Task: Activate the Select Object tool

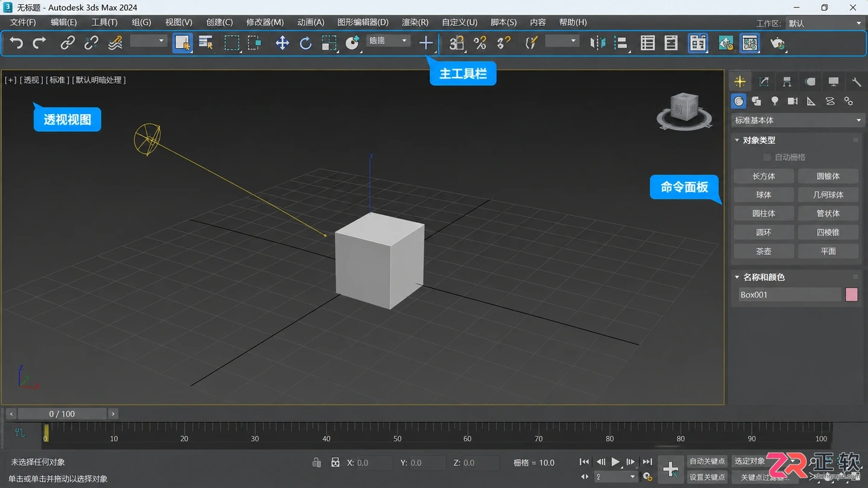Action: pyautogui.click(x=183, y=43)
